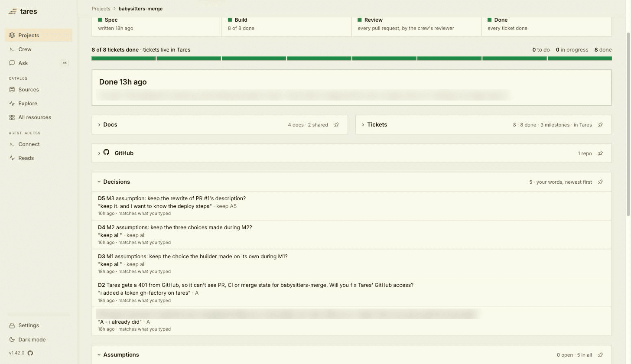Open Crew in the sidebar

pyautogui.click(x=39, y=49)
